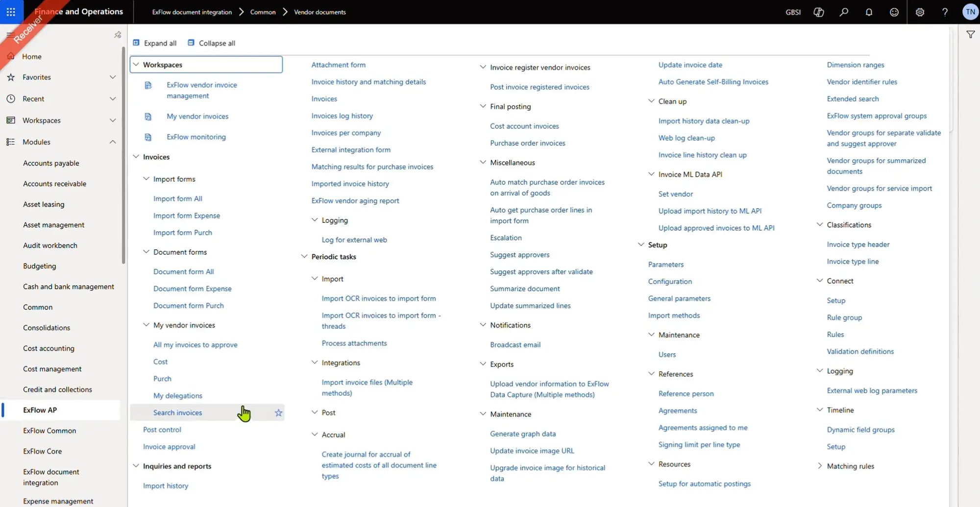Collapse the Modules section chevron
The height and width of the screenshot is (507, 980).
113,142
